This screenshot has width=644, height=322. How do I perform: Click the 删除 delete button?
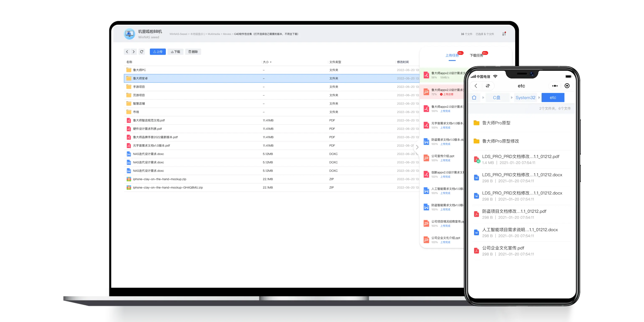pyautogui.click(x=193, y=52)
